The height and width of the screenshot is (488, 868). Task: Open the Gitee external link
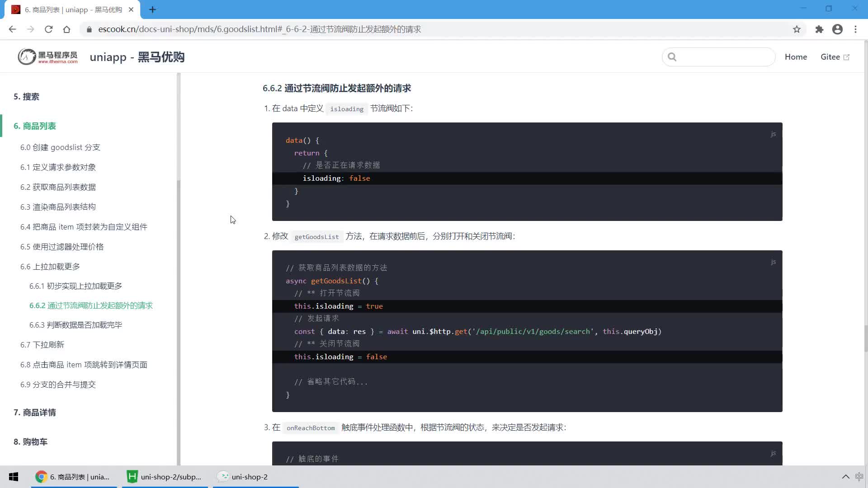click(x=835, y=57)
